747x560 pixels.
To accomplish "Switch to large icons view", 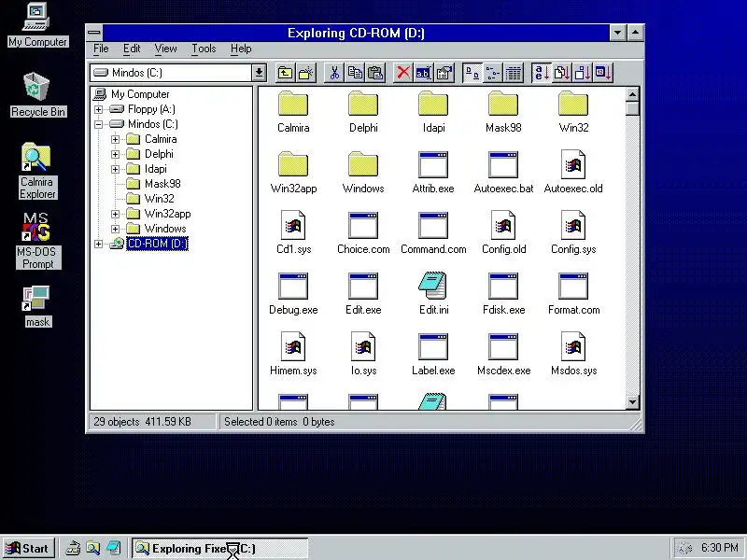I will pyautogui.click(x=472, y=73).
